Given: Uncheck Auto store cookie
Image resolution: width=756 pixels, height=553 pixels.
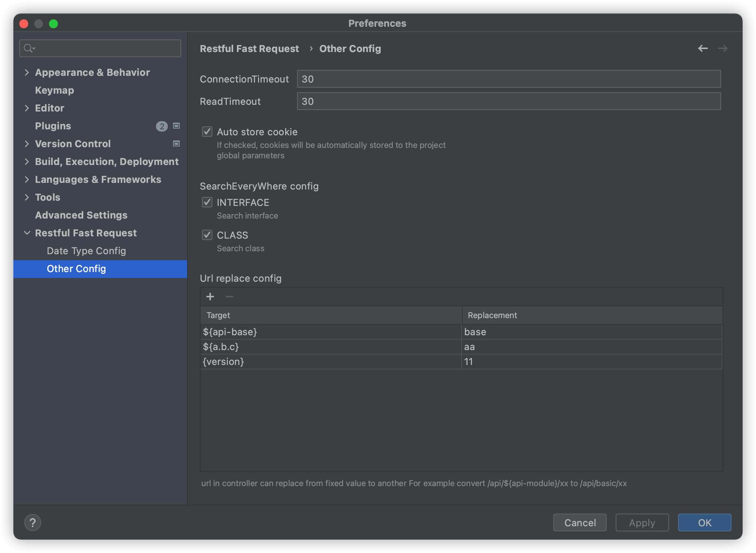Looking at the screenshot, I should pyautogui.click(x=207, y=132).
